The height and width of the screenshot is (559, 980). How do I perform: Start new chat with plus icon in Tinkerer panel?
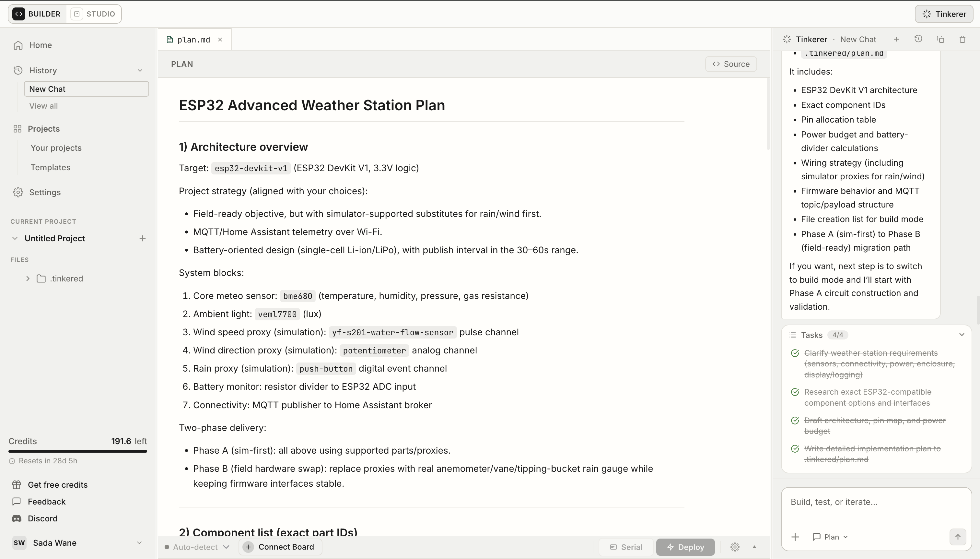896,39
